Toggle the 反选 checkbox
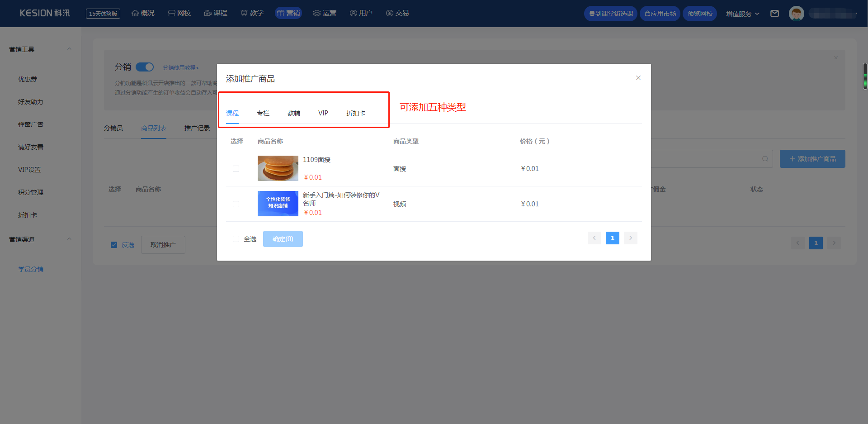868x424 pixels. tap(114, 245)
